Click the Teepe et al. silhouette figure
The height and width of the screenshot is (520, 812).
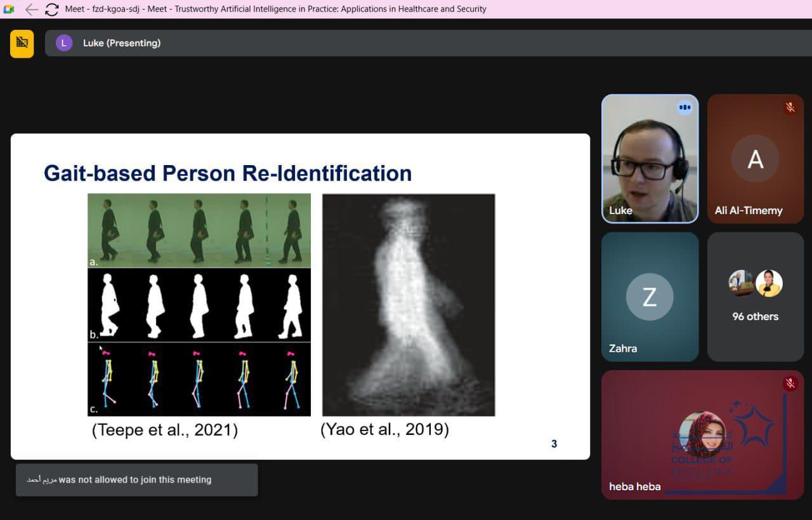coord(199,305)
